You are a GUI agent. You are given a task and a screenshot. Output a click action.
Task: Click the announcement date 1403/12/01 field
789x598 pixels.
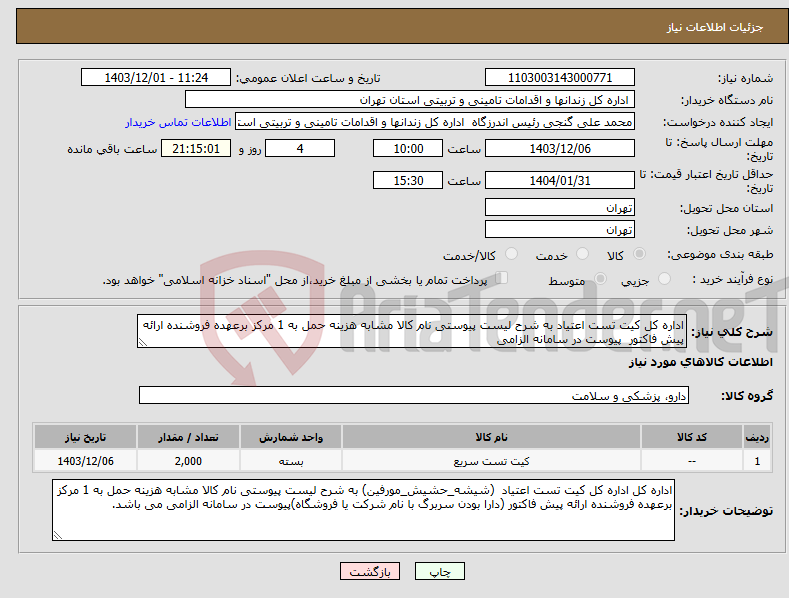point(156,78)
